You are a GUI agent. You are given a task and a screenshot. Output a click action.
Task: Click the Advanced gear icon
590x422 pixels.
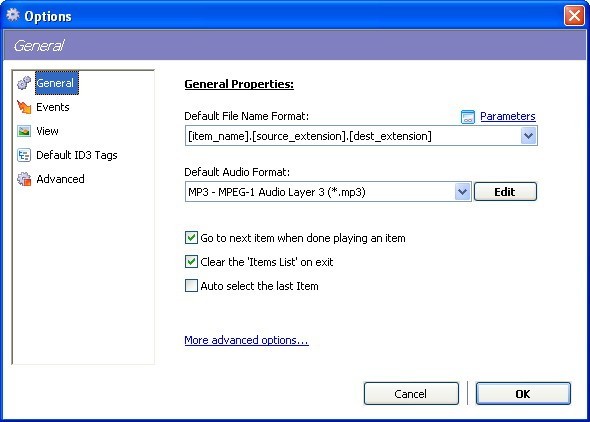pos(24,179)
